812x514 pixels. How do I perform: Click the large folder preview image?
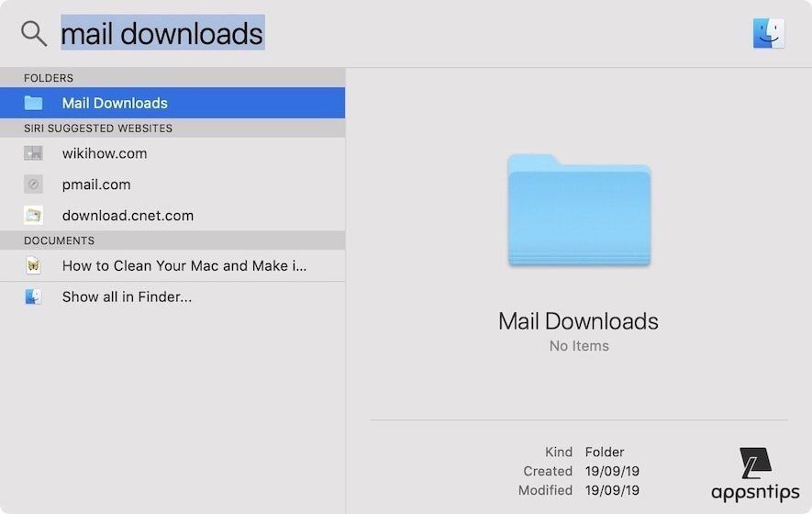579,211
